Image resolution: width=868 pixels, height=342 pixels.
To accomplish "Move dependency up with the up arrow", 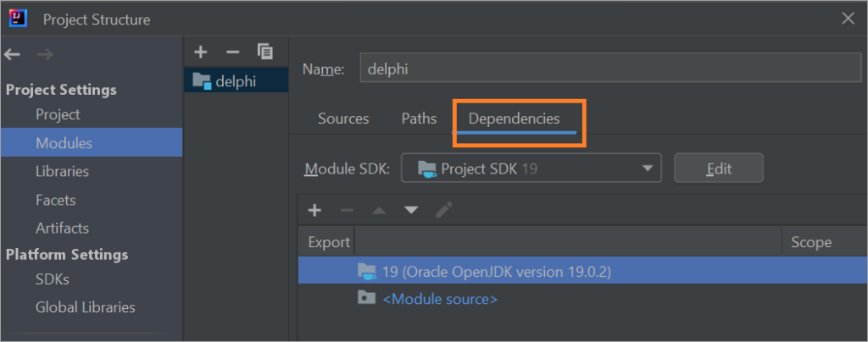I will 379,210.
